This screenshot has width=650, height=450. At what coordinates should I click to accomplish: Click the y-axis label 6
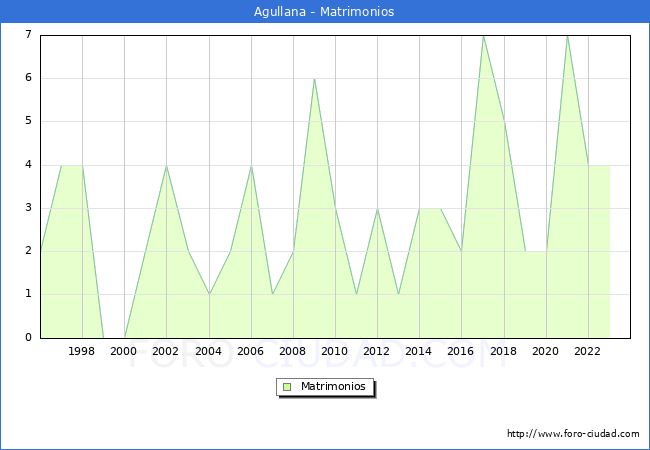[29, 77]
